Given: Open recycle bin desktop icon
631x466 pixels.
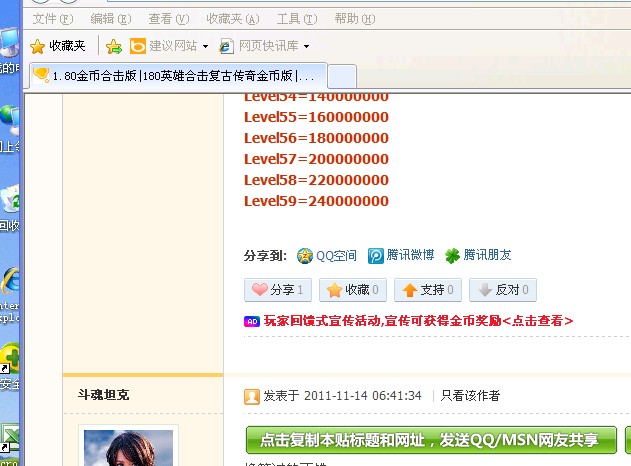Looking at the screenshot, I should point(10,198).
